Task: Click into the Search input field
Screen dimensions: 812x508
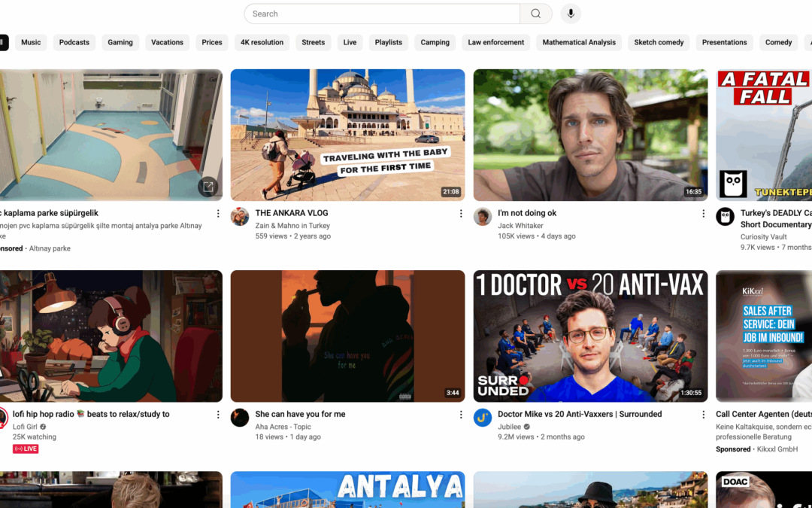Action: tap(382, 14)
